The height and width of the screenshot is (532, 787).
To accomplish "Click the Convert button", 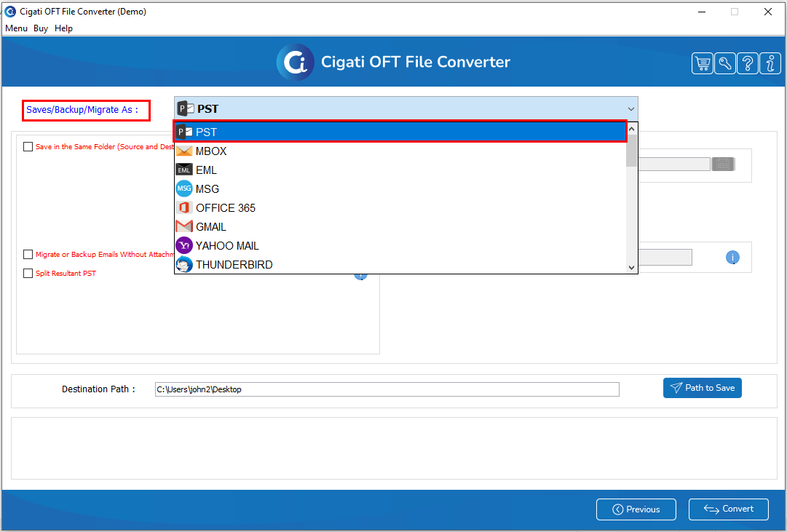I will coord(728,509).
